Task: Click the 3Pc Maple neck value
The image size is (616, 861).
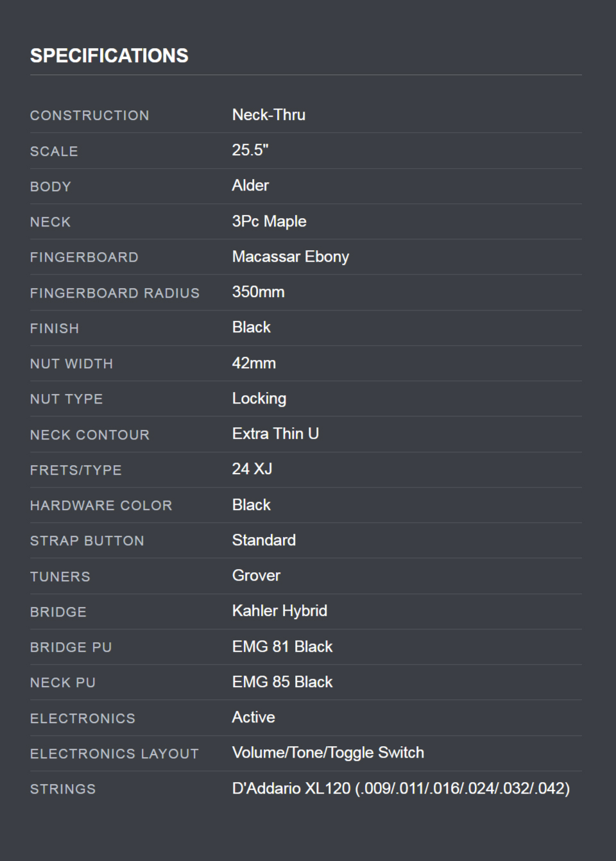Action: point(269,221)
